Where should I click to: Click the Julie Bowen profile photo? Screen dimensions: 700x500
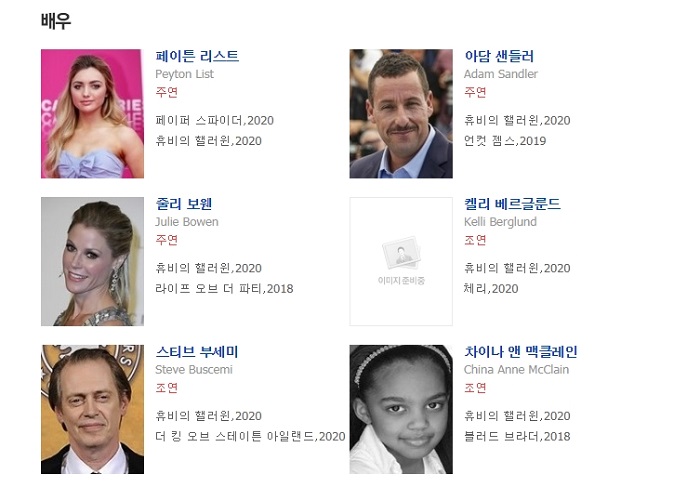(92, 262)
